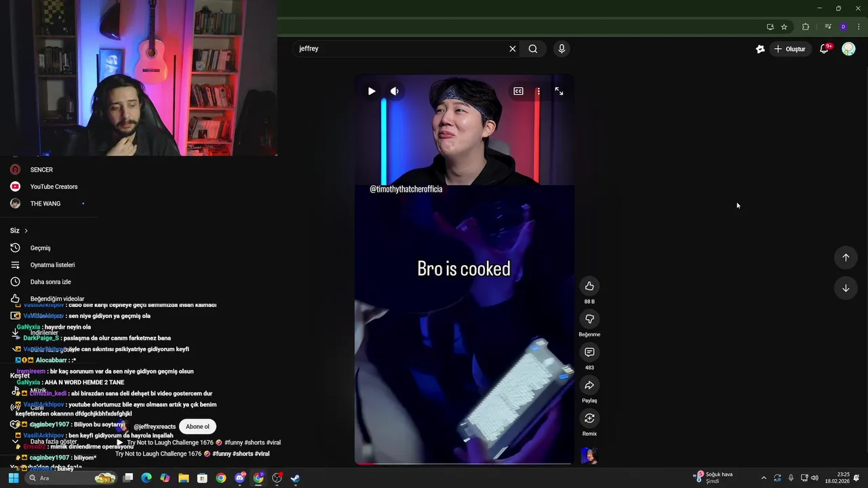
Task: Toggle closed captions on the Short
Action: pyautogui.click(x=518, y=91)
